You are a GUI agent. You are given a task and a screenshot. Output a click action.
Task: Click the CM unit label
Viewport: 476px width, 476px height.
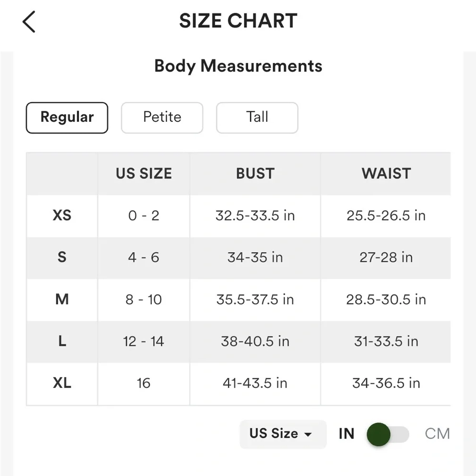click(437, 434)
